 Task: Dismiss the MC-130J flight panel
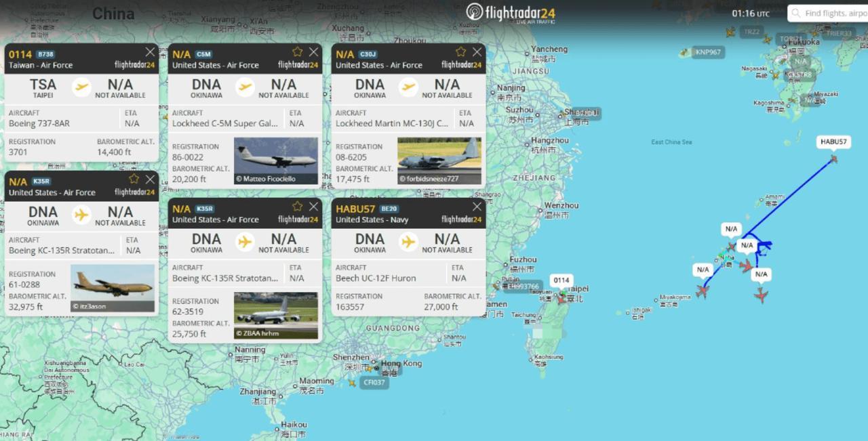(x=477, y=51)
